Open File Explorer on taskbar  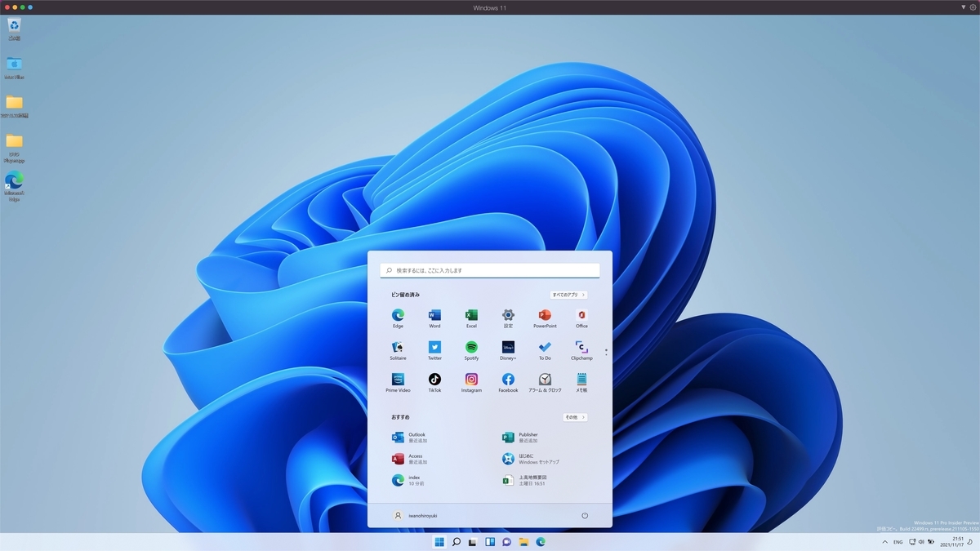click(x=523, y=542)
